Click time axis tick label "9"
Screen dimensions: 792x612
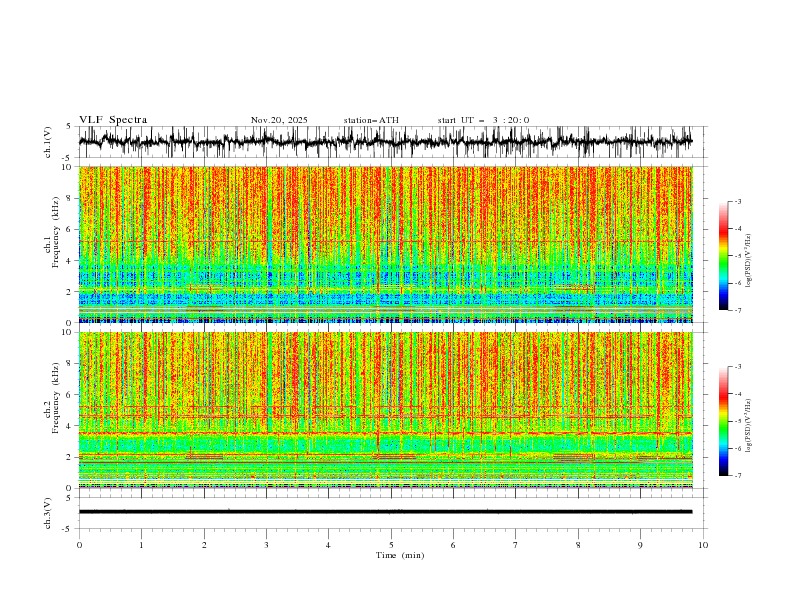point(640,545)
